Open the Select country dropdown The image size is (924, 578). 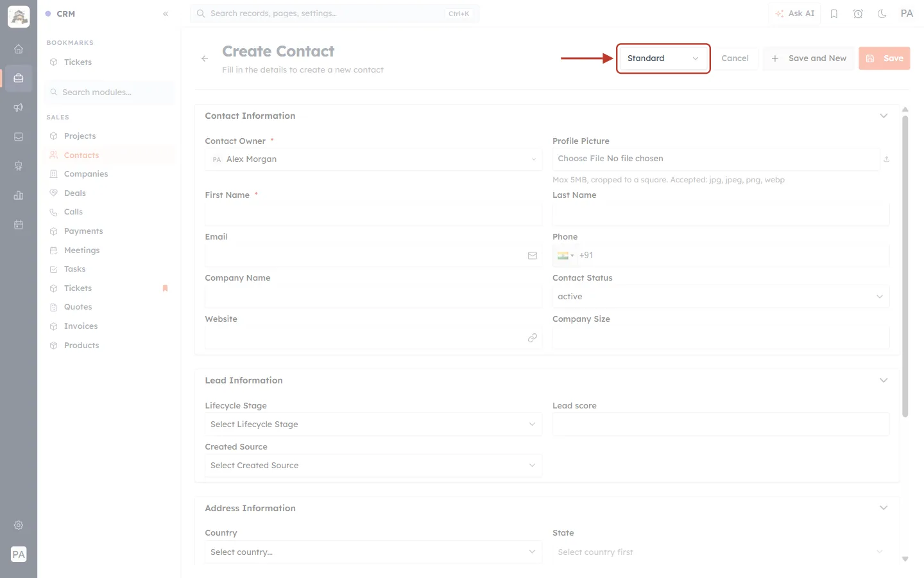coord(373,552)
